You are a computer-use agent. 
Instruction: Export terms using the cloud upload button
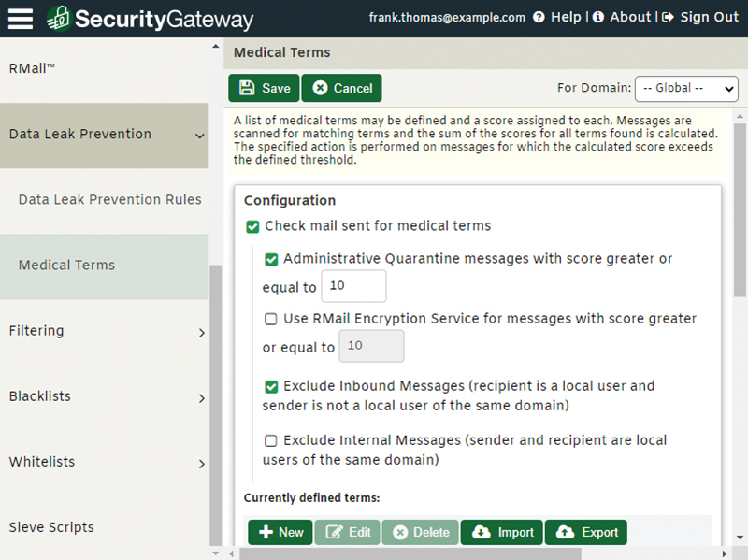(x=586, y=532)
